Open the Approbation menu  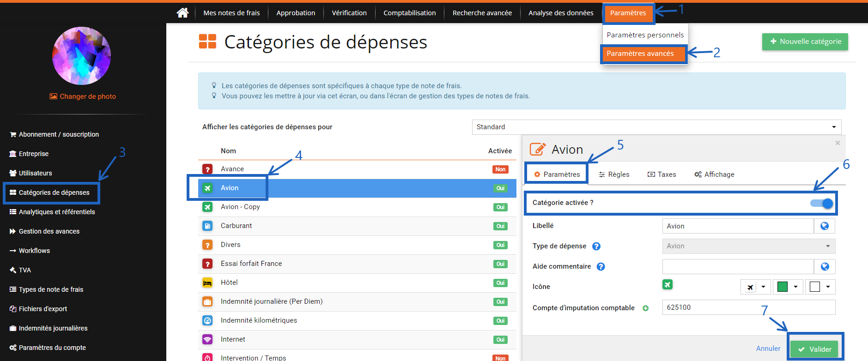(x=296, y=13)
